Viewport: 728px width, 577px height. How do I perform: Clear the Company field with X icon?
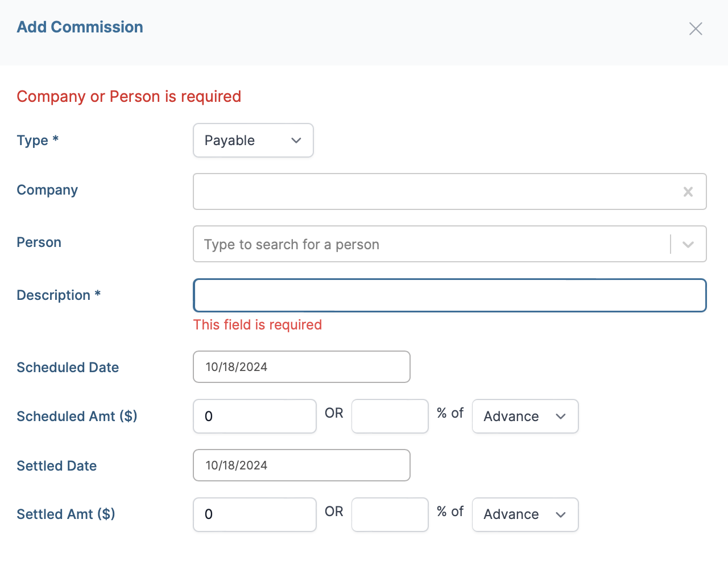coord(688,192)
